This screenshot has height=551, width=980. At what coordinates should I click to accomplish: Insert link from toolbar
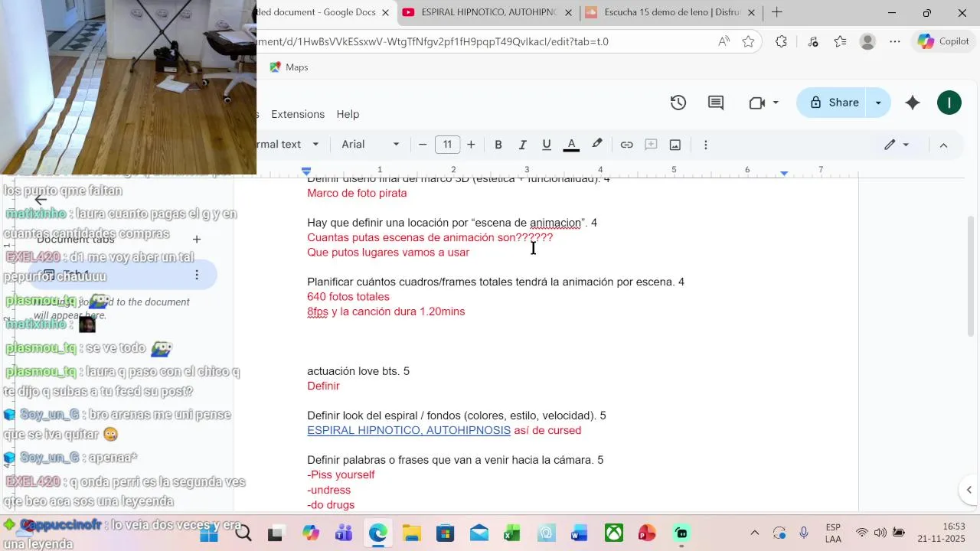(x=626, y=145)
